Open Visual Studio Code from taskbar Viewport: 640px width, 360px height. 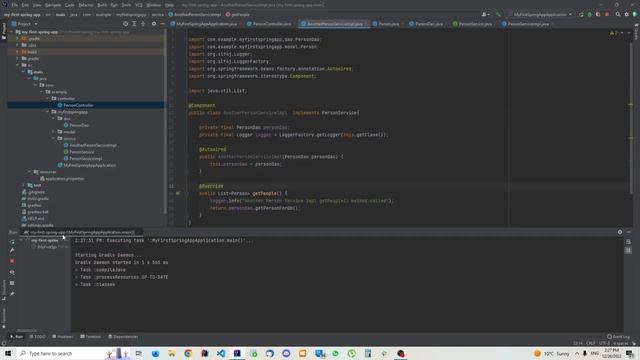click(x=221, y=353)
